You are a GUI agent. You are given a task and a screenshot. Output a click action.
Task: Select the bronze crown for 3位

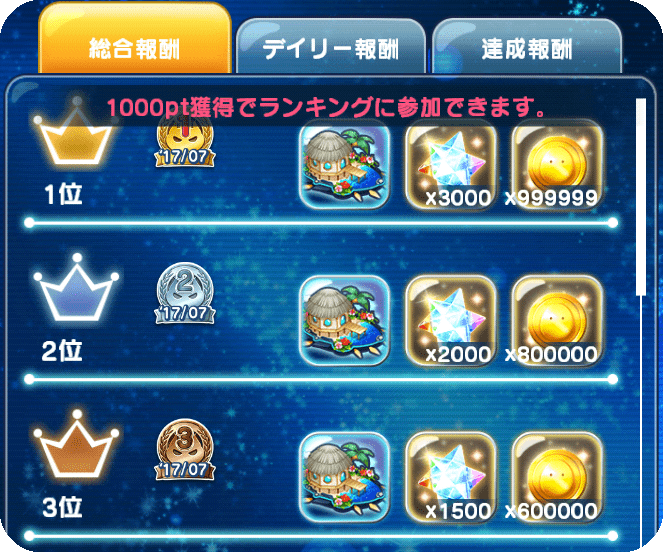(x=76, y=445)
